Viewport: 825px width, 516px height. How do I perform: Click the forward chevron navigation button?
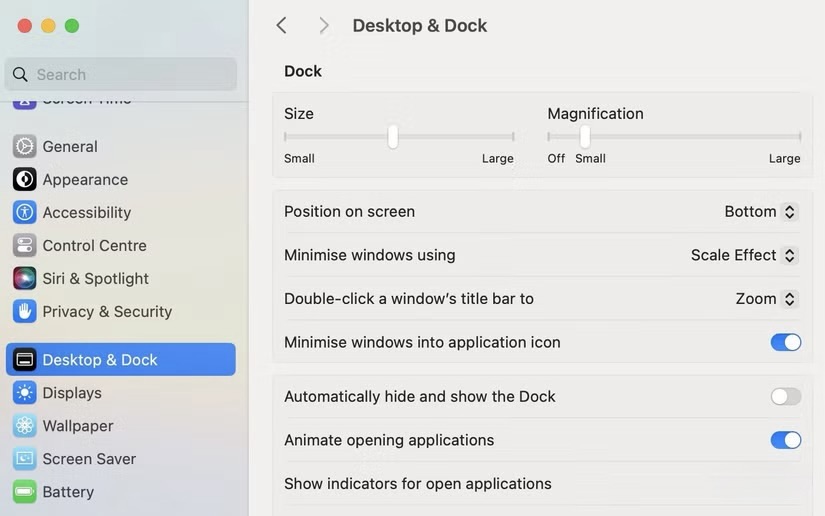(x=323, y=26)
